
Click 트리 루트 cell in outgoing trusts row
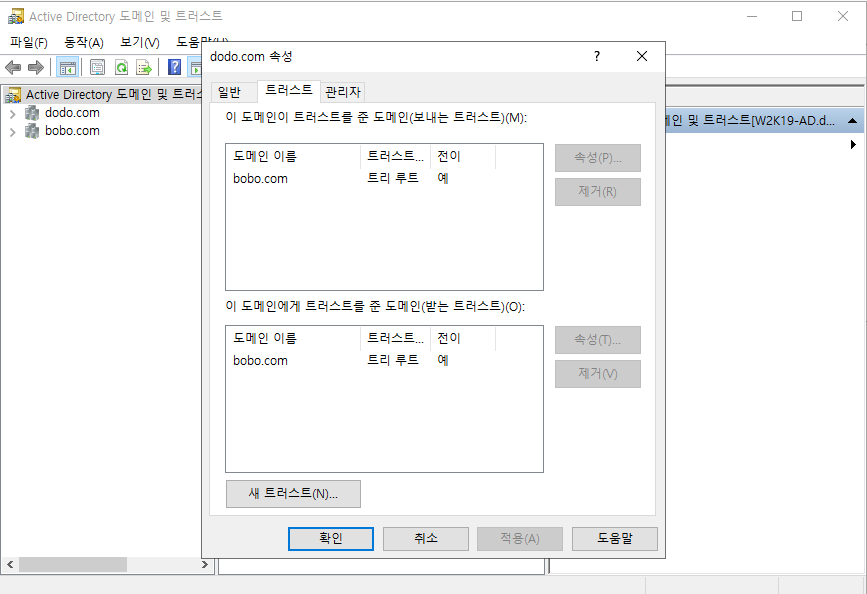pos(393,178)
